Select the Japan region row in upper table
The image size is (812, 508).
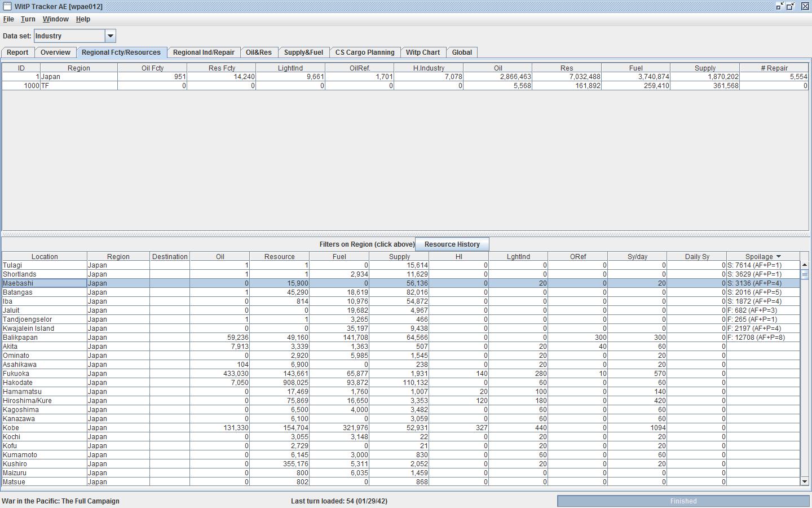point(405,77)
